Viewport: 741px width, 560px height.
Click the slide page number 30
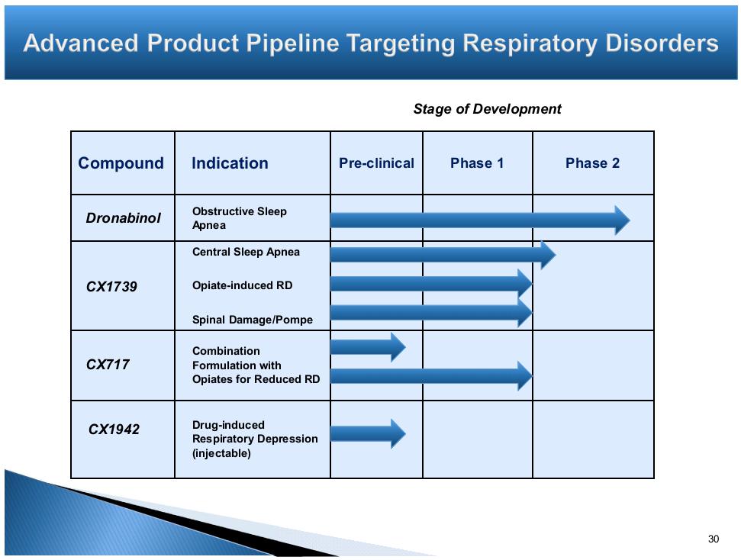point(714,539)
